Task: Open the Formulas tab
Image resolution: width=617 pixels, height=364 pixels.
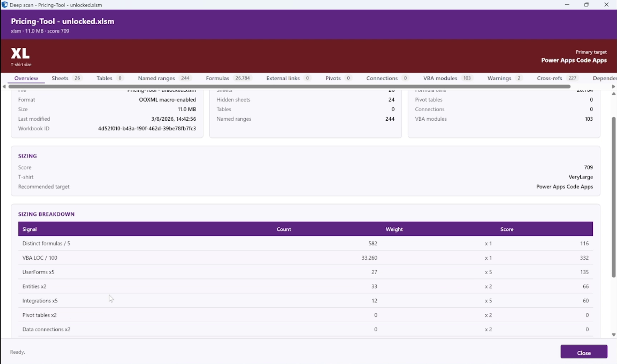Action: (229, 78)
